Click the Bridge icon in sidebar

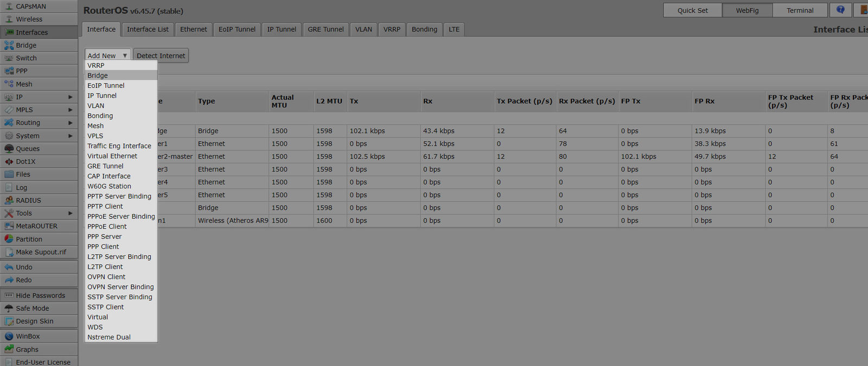9,45
